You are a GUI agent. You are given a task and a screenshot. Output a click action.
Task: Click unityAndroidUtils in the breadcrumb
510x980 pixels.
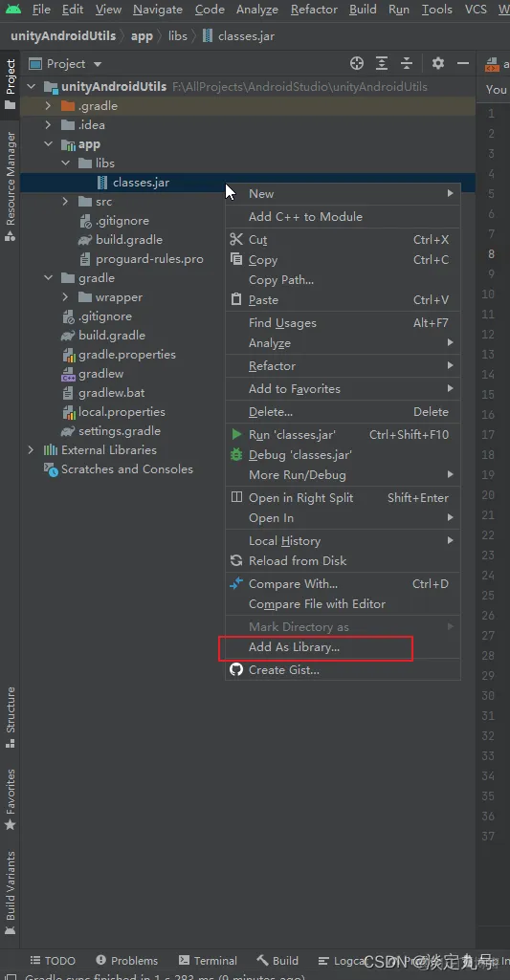coord(63,35)
